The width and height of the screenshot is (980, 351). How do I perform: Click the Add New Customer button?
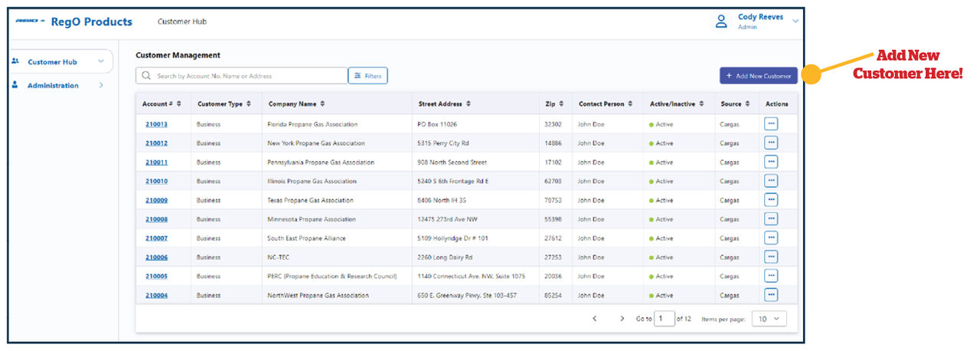(758, 76)
